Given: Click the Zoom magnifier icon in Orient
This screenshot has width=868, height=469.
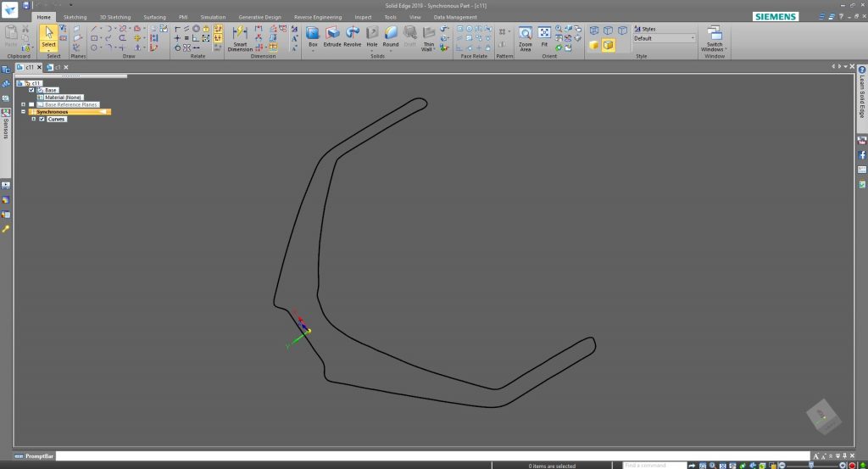Looking at the screenshot, I should (x=559, y=28).
